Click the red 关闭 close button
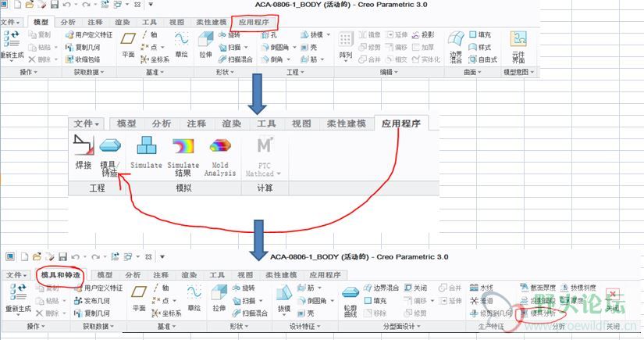Image resolution: width=644 pixels, height=340 pixels. 612,300
